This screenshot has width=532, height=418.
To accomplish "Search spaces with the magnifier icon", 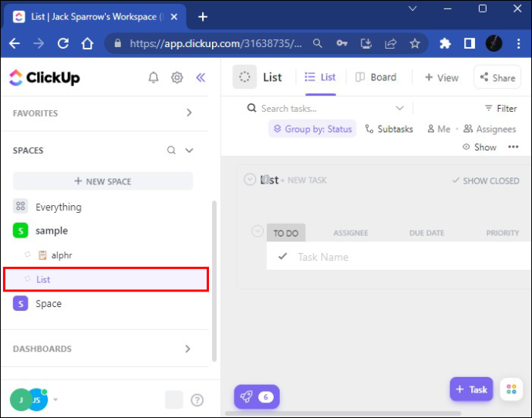I will point(171,150).
